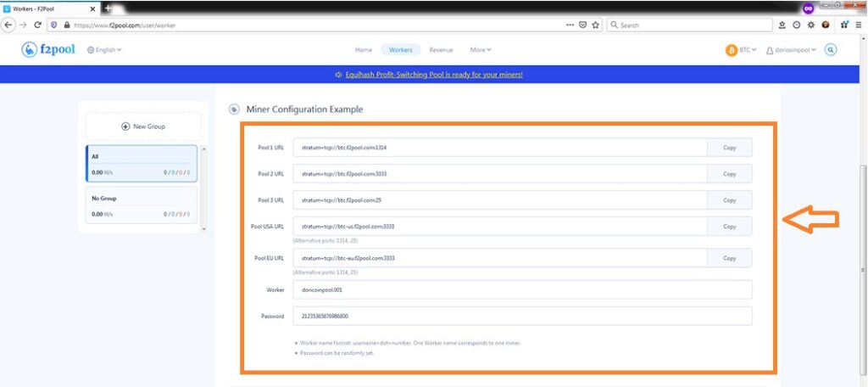Viewport: 868px width, 387px height.
Task: Expand the More menu
Action: pyautogui.click(x=481, y=50)
